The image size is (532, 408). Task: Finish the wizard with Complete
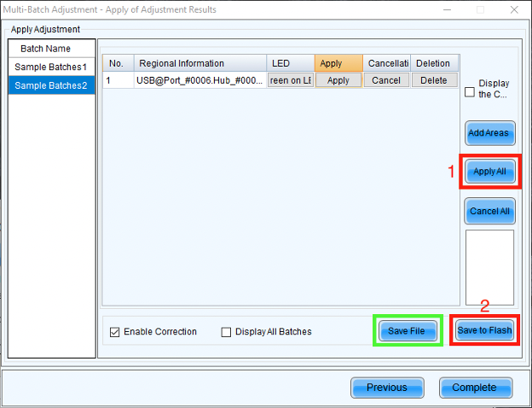click(x=474, y=388)
